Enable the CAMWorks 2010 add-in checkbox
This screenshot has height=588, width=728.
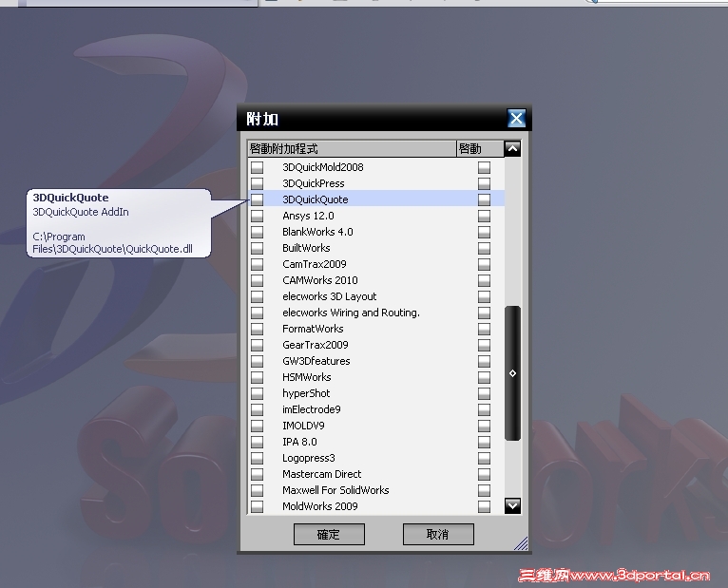coord(257,280)
